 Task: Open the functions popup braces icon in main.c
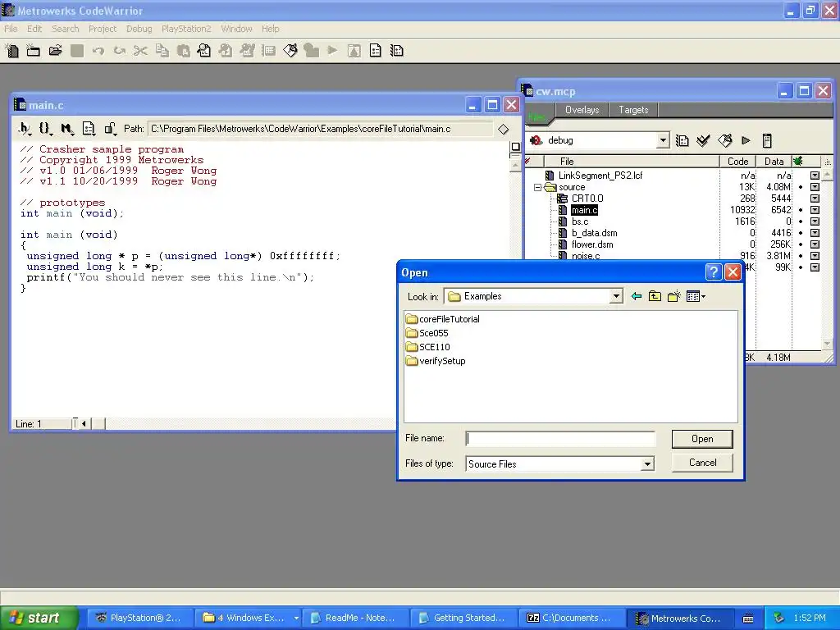(x=46, y=129)
